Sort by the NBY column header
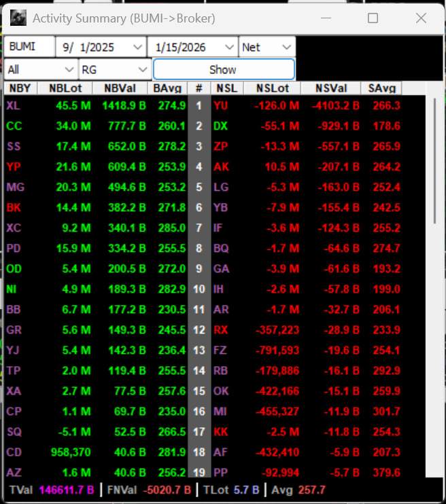 click(20, 88)
